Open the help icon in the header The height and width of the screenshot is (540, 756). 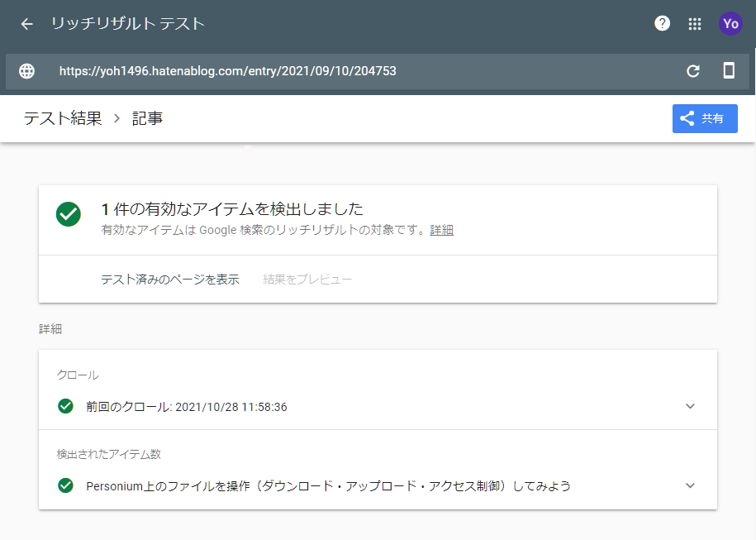coord(662,23)
